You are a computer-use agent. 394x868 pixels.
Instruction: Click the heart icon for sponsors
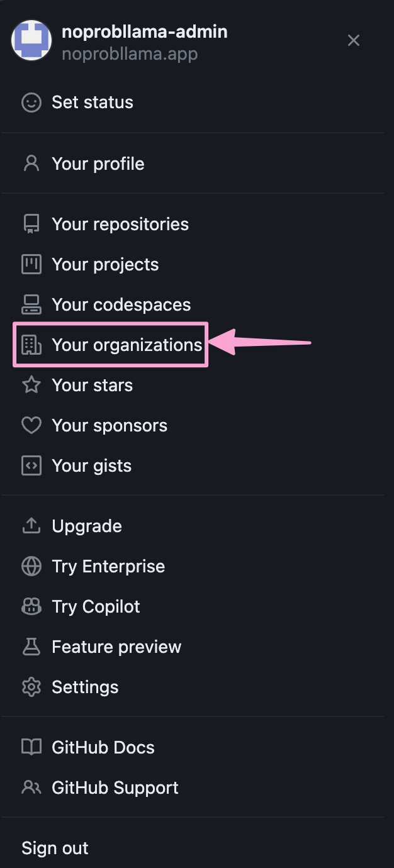point(31,426)
